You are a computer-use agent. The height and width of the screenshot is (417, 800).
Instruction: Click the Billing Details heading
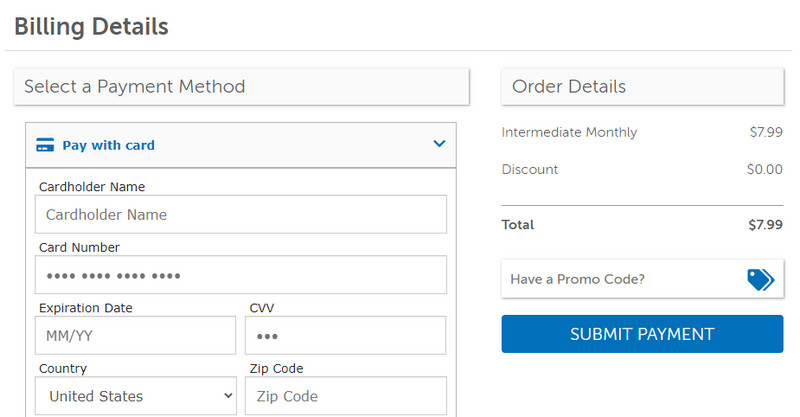tap(91, 26)
